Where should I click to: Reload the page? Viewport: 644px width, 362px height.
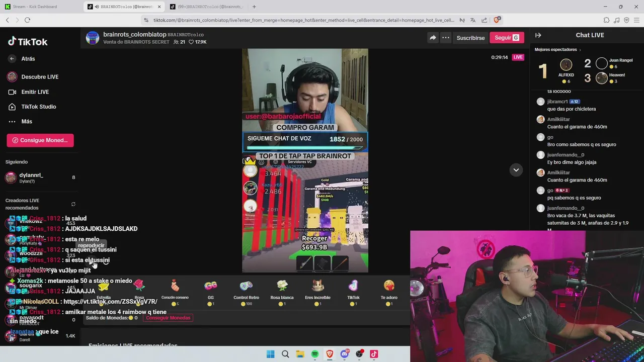click(x=27, y=20)
